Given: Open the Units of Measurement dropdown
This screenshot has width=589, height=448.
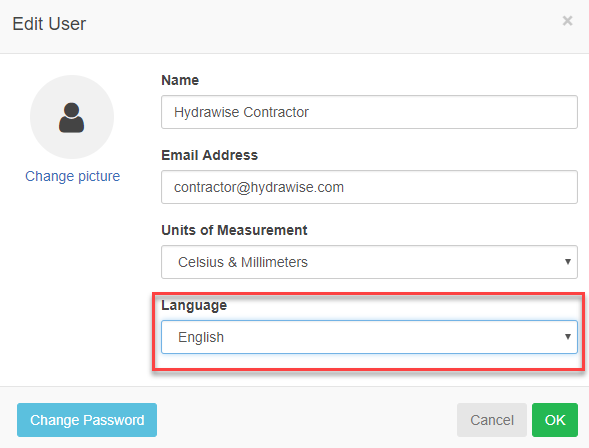Looking at the screenshot, I should (x=369, y=262).
